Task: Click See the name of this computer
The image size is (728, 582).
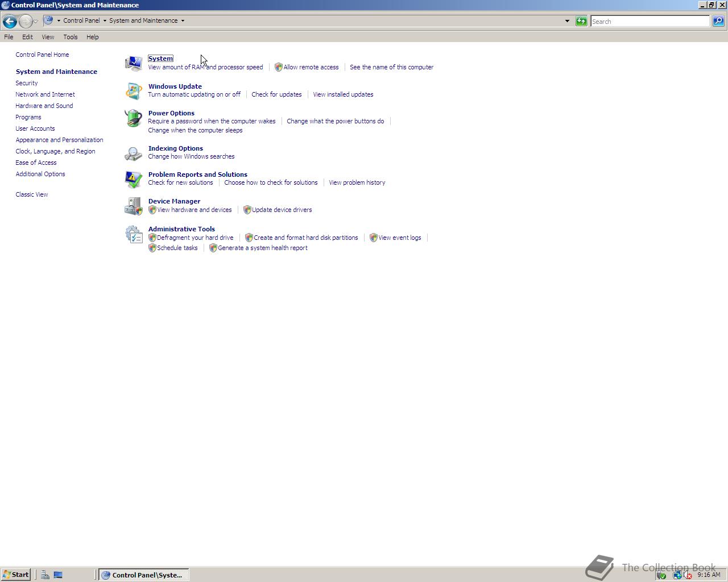Action: [391, 67]
